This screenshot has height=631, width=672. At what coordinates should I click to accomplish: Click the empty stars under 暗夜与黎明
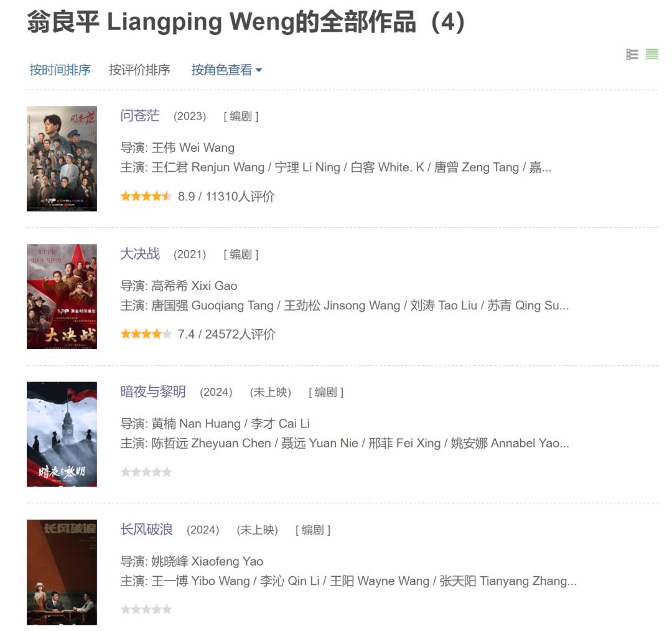point(146,472)
